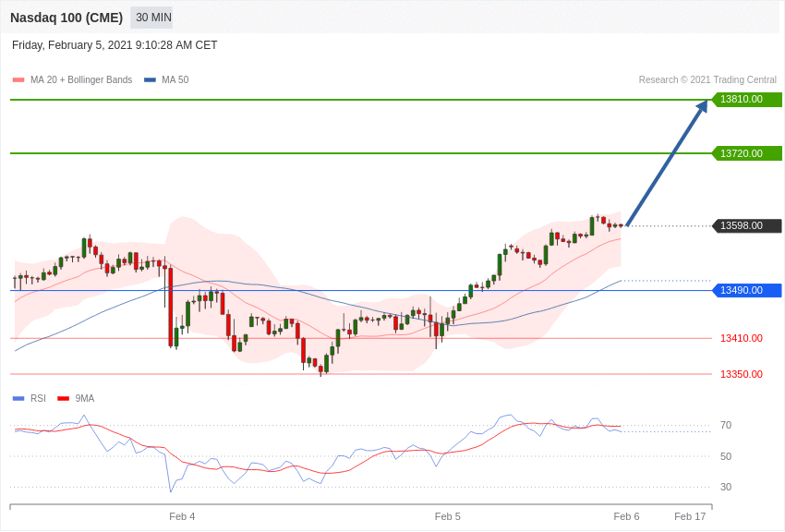Click the pink MA 20 + Bollinger Bands swatch

(18, 80)
